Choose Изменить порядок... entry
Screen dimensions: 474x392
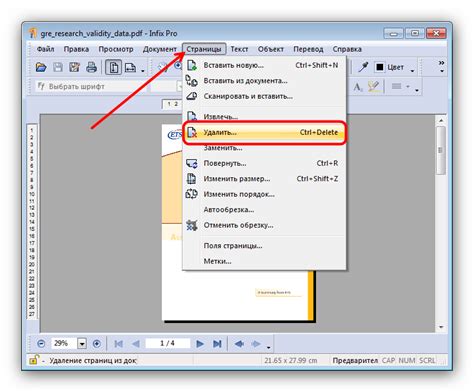[x=264, y=194]
